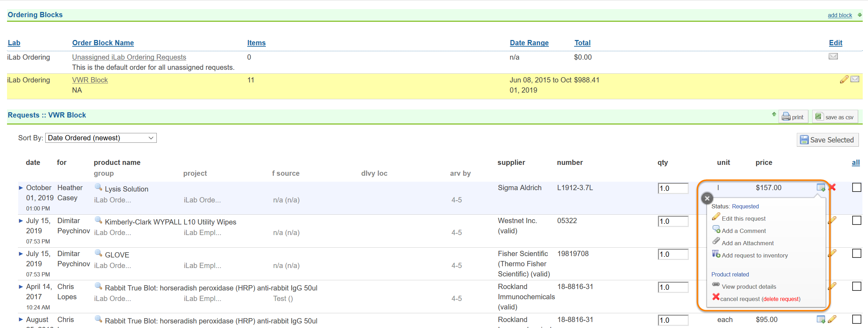Click the quantity field for Lysis Solution

(x=673, y=188)
